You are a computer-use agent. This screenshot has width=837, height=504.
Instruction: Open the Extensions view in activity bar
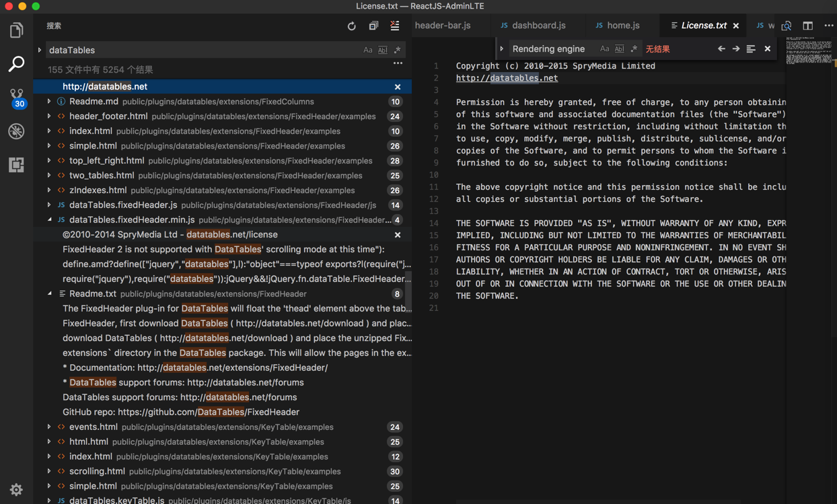(16, 165)
